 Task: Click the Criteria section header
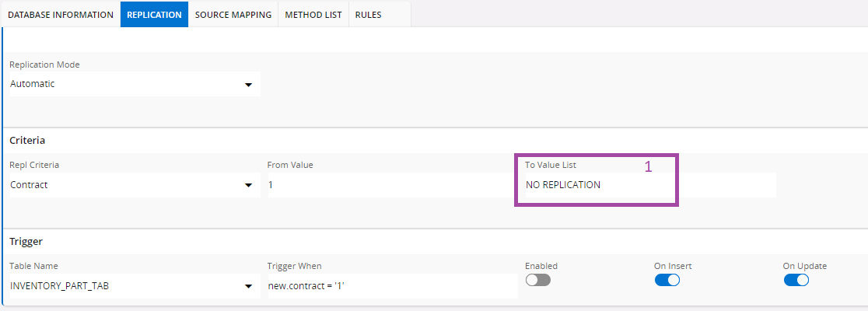27,141
